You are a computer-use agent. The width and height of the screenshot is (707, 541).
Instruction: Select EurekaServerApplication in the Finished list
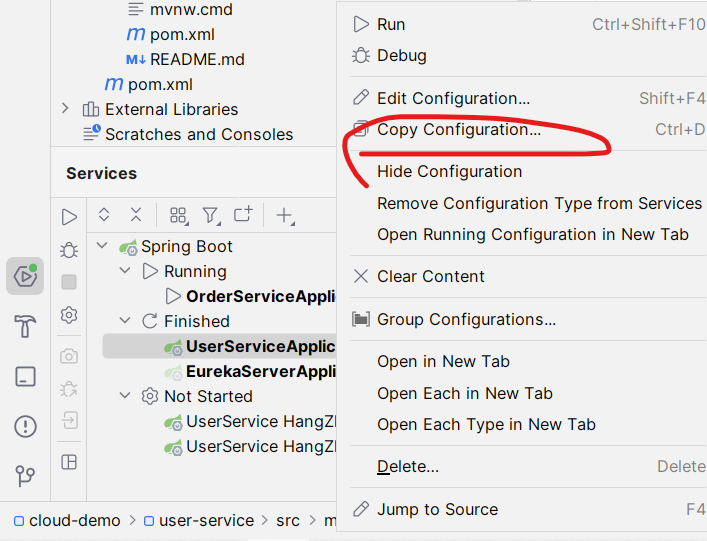pyautogui.click(x=260, y=371)
